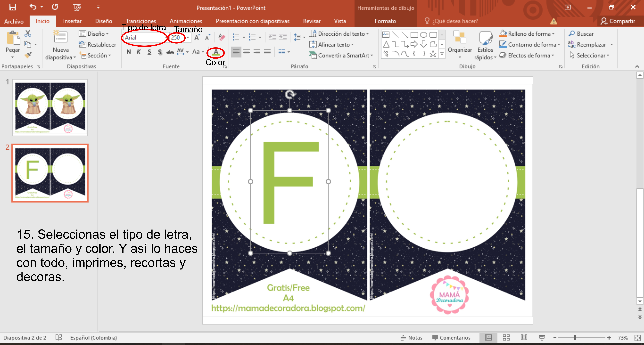Screen dimensions: 644x345
Task: Click the Cut scissors icon
Action: click(x=28, y=33)
